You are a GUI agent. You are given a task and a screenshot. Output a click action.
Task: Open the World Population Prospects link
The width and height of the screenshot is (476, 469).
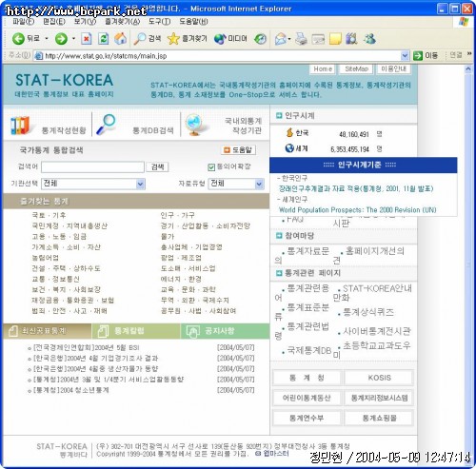pos(357,210)
